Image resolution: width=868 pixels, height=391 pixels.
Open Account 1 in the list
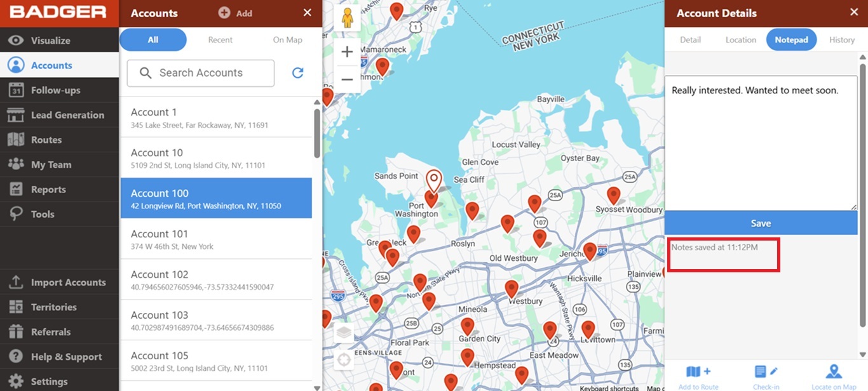tap(216, 117)
